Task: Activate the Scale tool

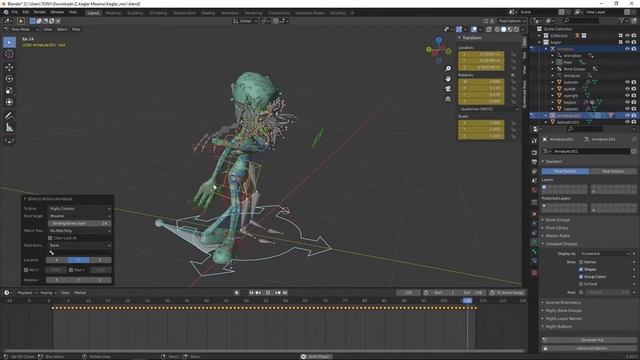Action: tap(9, 91)
